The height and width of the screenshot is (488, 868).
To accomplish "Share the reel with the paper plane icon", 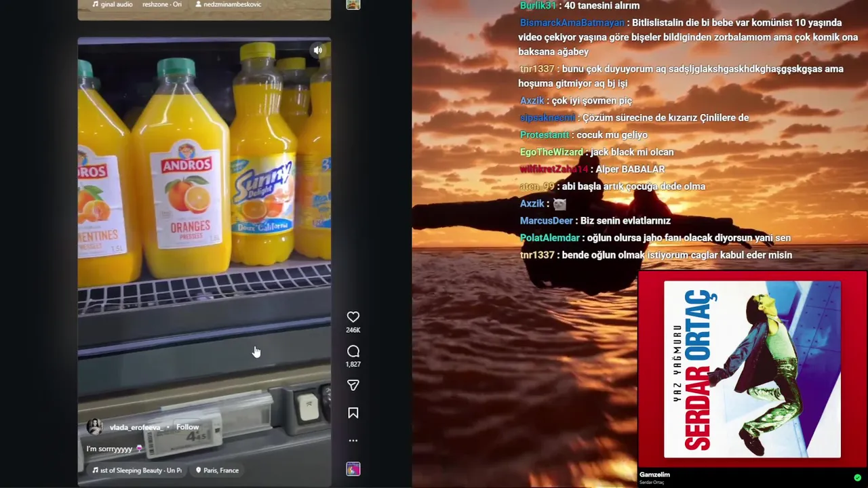I will coord(353,385).
